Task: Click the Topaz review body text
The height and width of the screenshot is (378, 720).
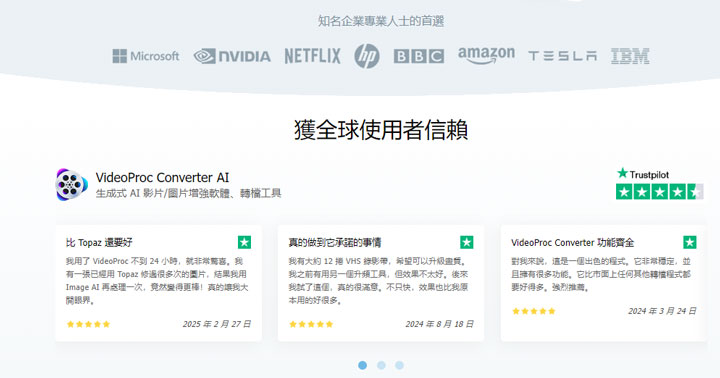Action: (x=157, y=281)
